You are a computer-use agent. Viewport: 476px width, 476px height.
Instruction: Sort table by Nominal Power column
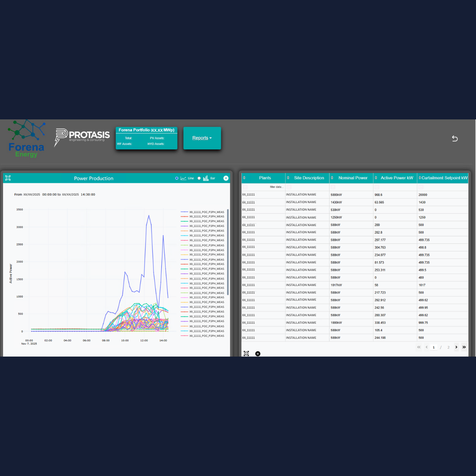click(x=353, y=178)
